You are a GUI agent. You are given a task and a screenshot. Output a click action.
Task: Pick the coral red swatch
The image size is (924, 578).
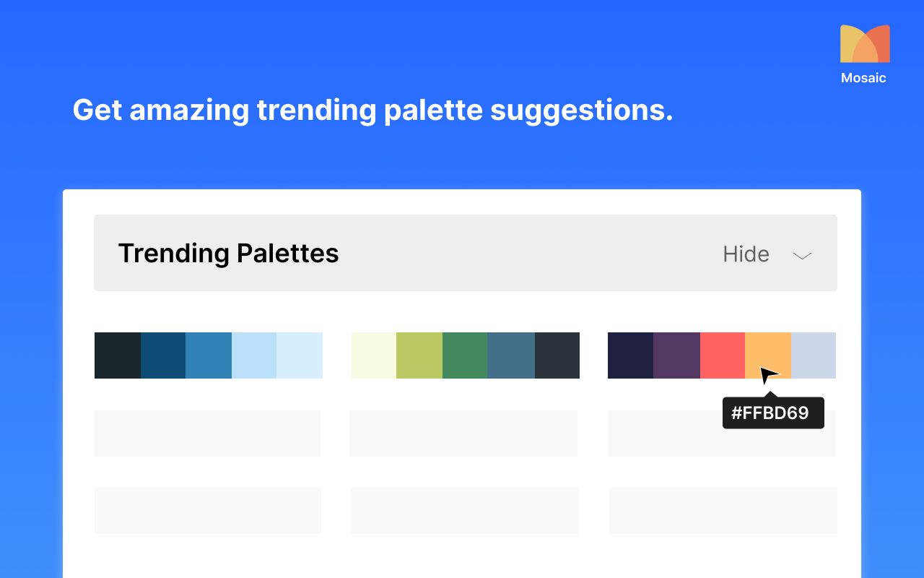723,355
